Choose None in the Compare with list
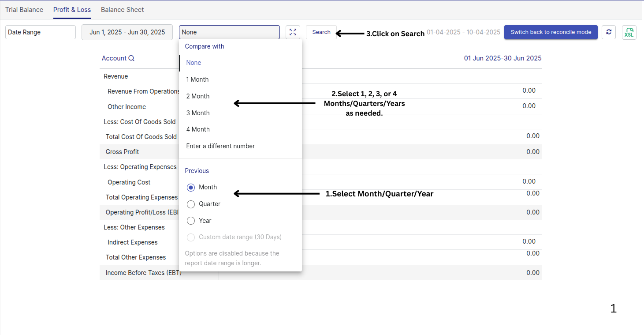 click(240, 63)
